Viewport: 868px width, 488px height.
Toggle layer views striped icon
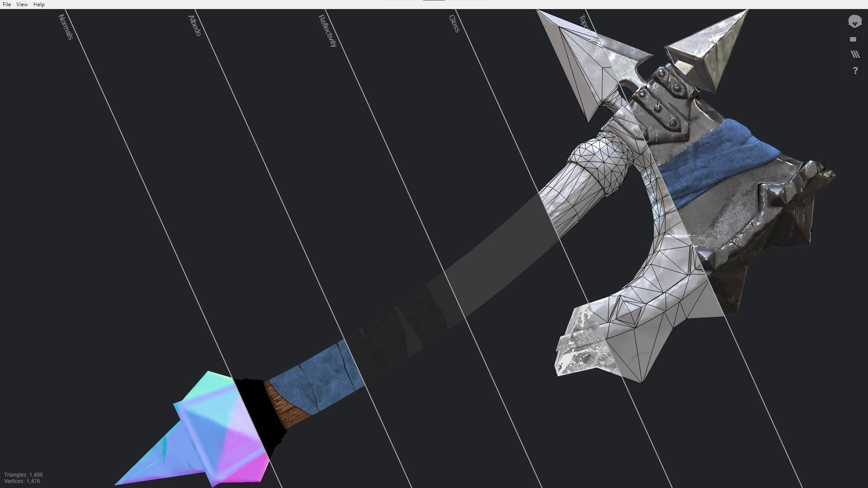[855, 54]
